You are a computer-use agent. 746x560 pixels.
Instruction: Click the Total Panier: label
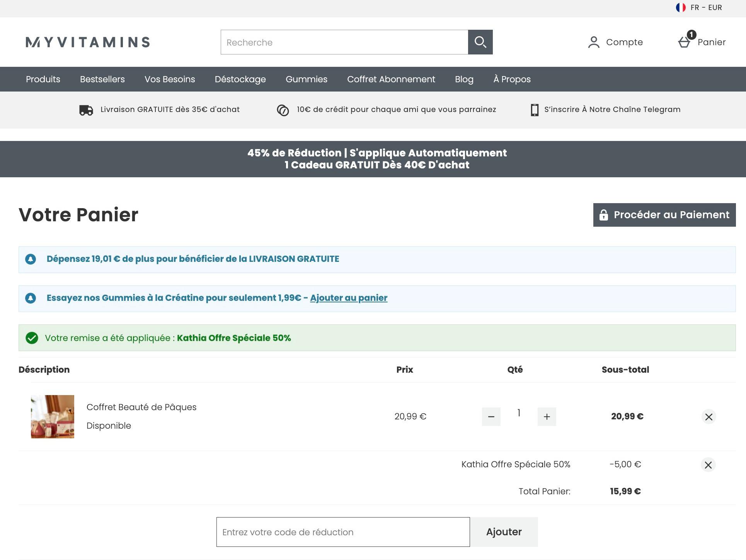545,491
